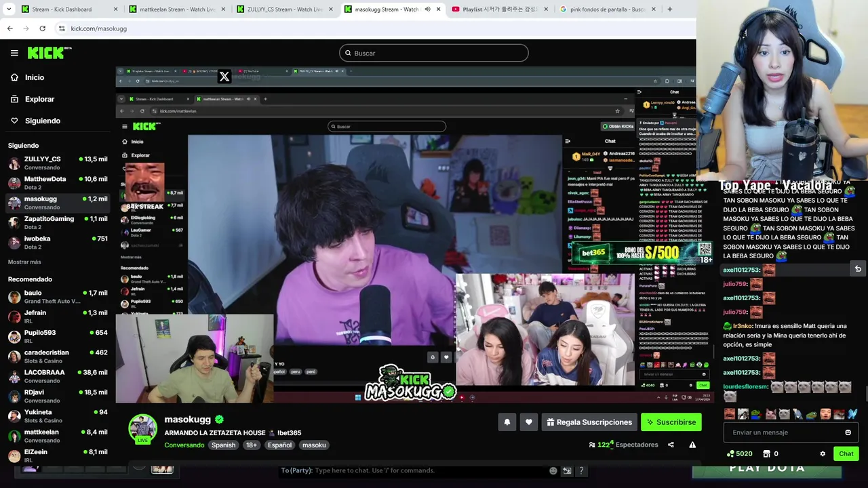Viewport: 868px width, 488px height.
Task: Switch to ZULLYY_CS Stream tab
Action: tap(284, 9)
